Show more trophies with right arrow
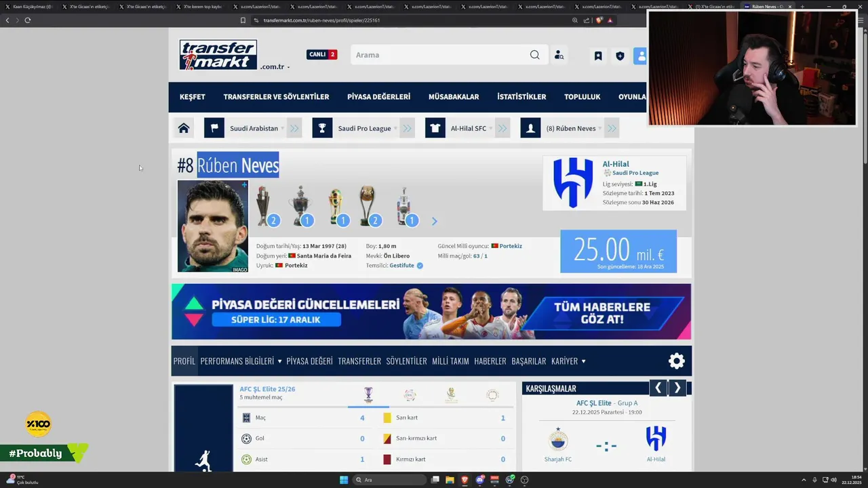The height and width of the screenshot is (488, 868). pyautogui.click(x=435, y=221)
